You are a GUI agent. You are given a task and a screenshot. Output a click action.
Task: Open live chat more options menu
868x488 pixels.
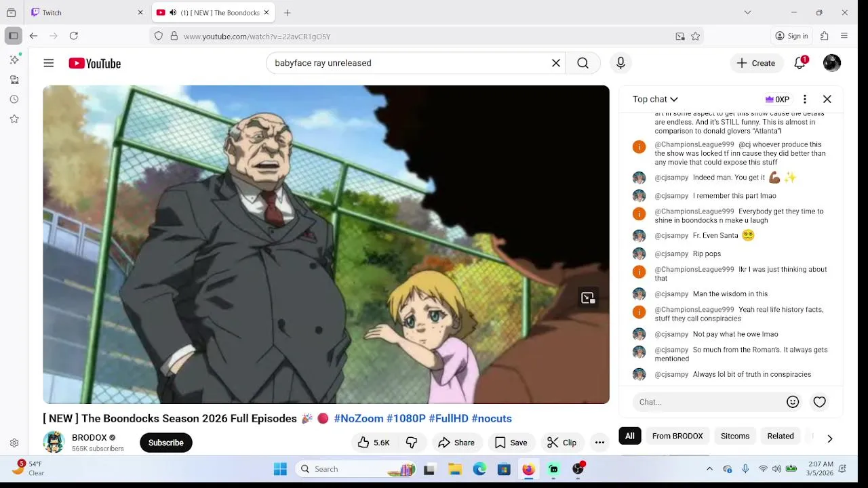point(804,99)
